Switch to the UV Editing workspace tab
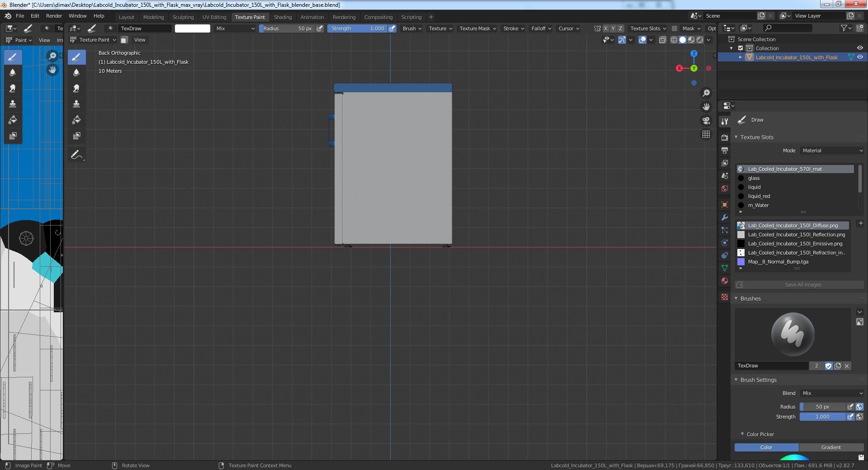This screenshot has width=868, height=470. pos(214,17)
